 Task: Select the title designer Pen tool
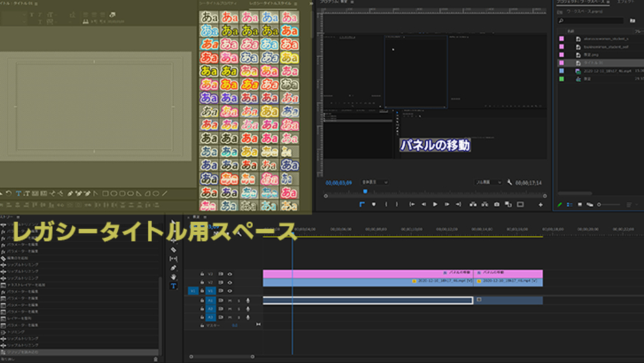70,193
